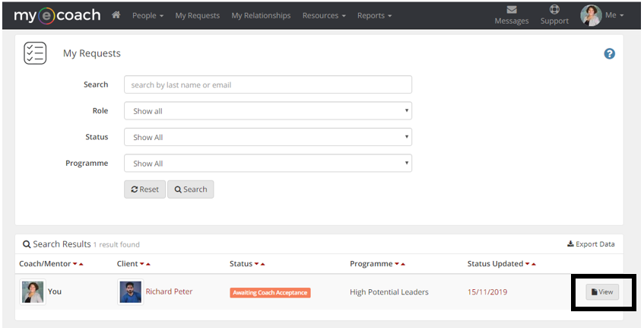The image size is (644, 328).
Task: Open the Reports menu
Action: 374,16
